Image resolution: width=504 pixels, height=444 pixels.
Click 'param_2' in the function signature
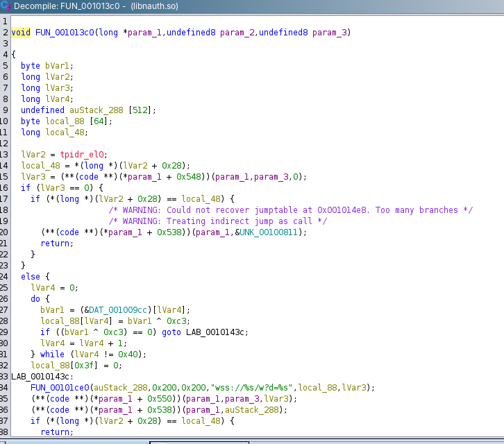point(237,33)
